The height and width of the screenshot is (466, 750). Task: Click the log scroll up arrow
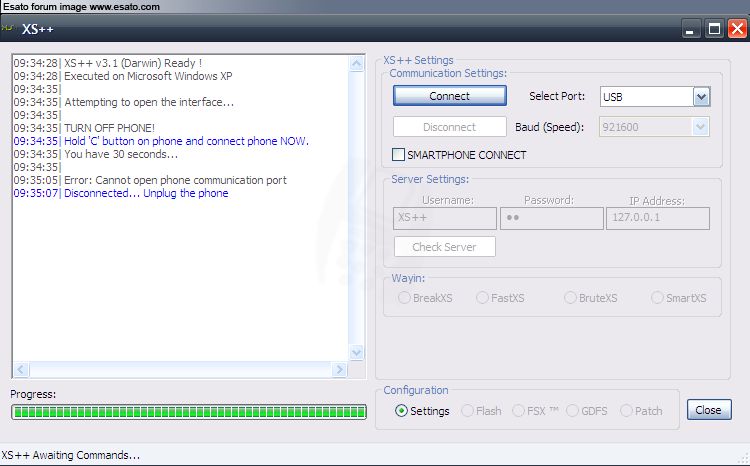(x=357, y=64)
